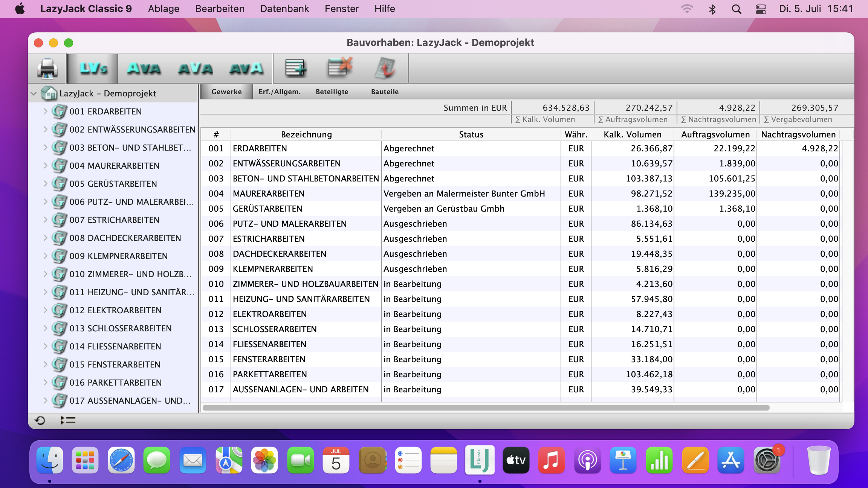868x488 pixels.
Task: Expand 015 FENSTERARBEITEN tree node
Action: click(45, 364)
